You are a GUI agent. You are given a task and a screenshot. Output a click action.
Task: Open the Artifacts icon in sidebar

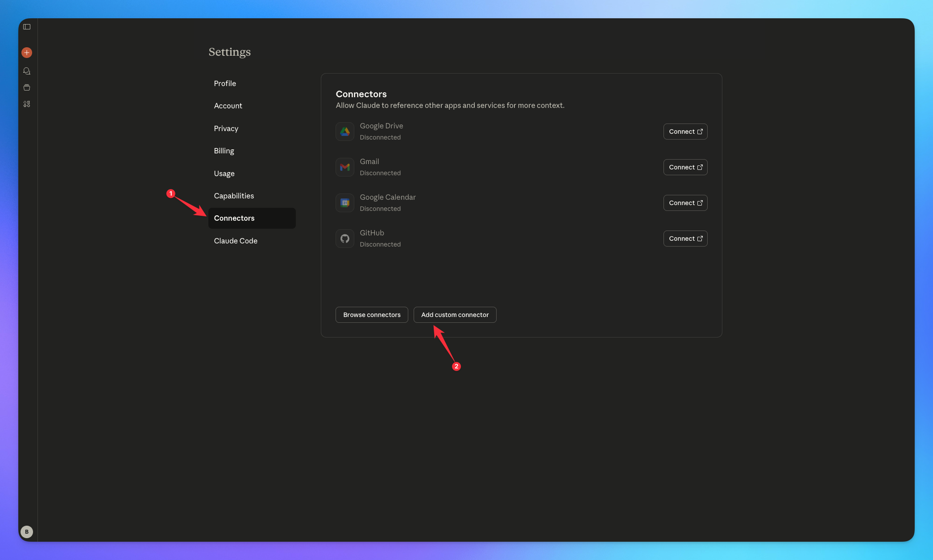point(27,104)
